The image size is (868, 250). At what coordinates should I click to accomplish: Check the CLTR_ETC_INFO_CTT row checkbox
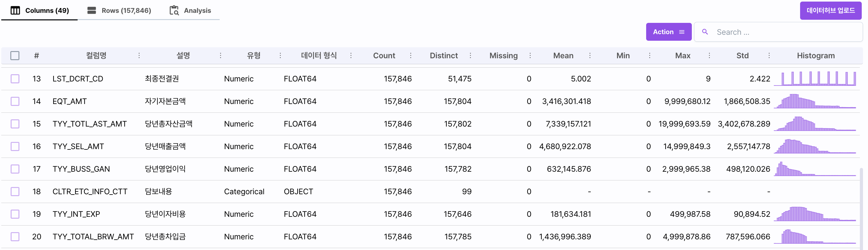tap(15, 192)
